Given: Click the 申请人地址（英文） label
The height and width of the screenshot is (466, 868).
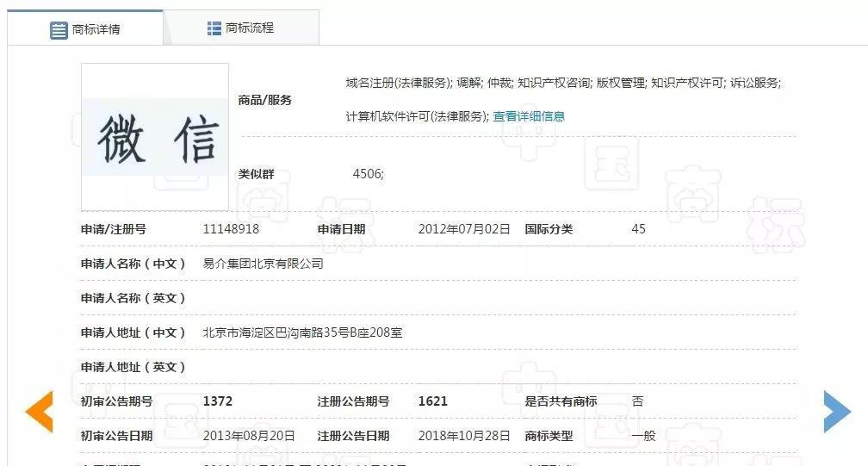Looking at the screenshot, I should [x=133, y=366].
